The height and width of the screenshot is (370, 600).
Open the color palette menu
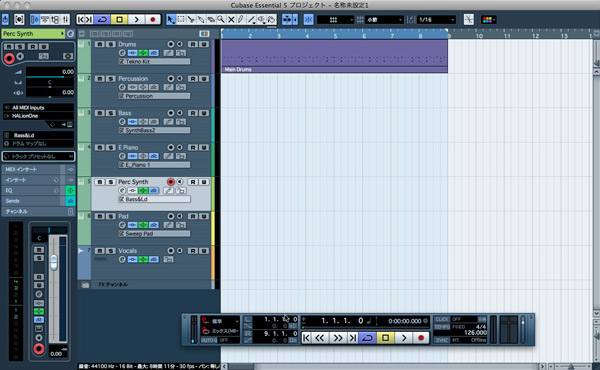[489, 20]
